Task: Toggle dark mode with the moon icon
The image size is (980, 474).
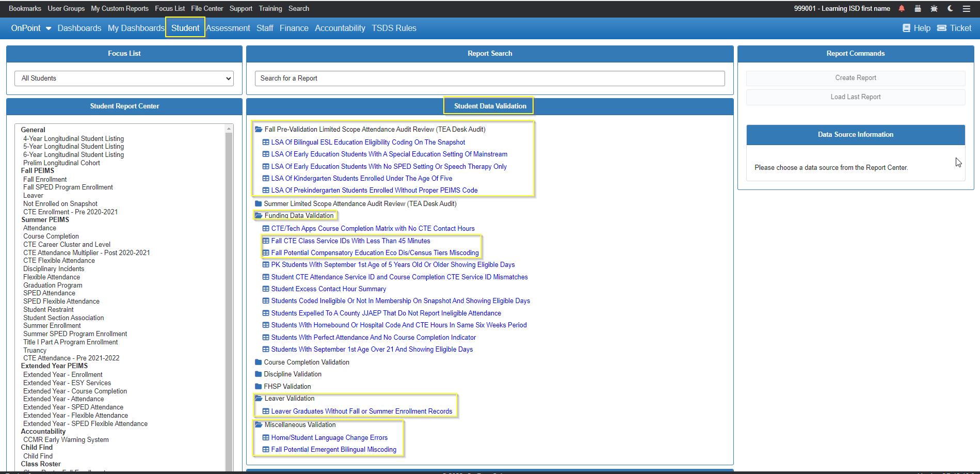Action: (950, 8)
